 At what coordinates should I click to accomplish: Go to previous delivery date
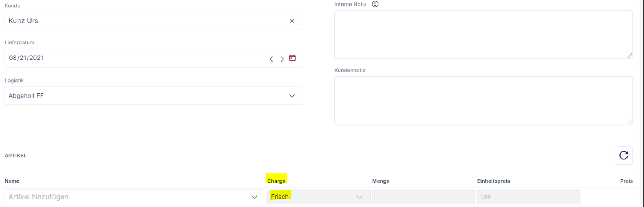pyautogui.click(x=271, y=59)
